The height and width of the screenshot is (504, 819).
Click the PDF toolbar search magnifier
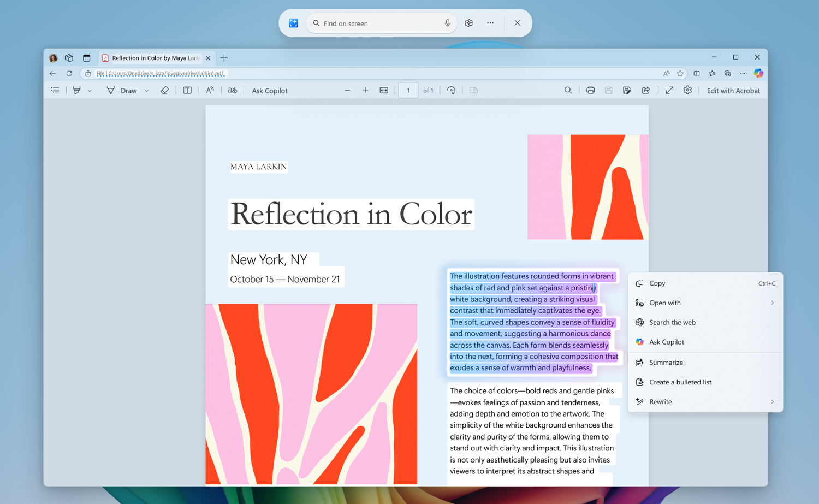568,91
